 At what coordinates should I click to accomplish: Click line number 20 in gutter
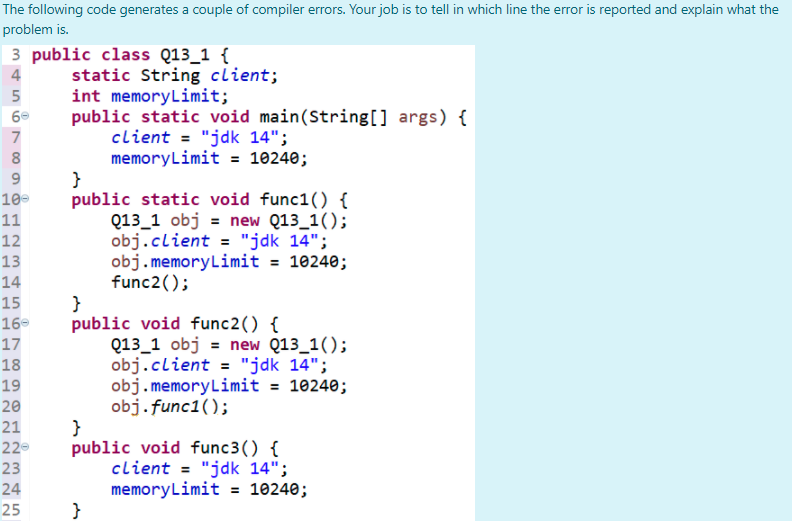pyautogui.click(x=11, y=406)
